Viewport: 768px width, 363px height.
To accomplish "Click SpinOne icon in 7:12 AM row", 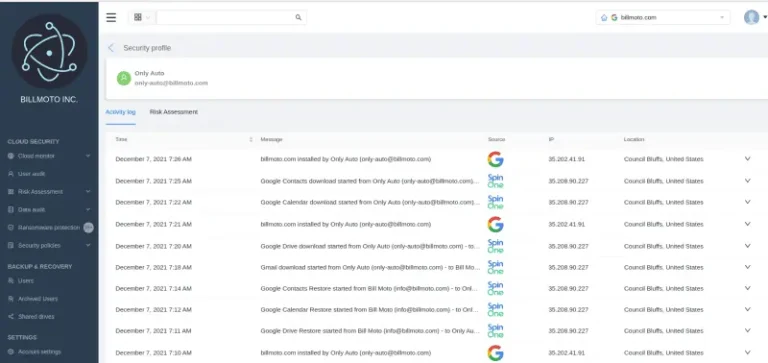I will [495, 310].
